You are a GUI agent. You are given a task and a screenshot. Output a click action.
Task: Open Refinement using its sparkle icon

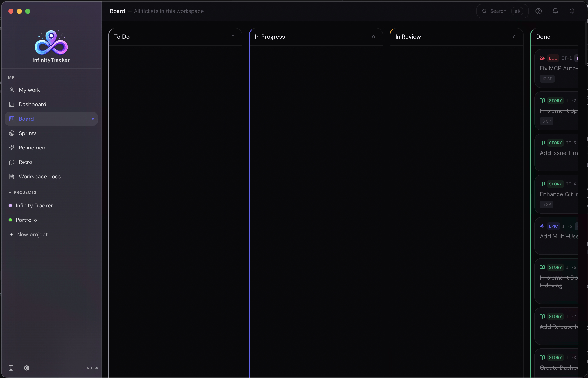tap(12, 148)
